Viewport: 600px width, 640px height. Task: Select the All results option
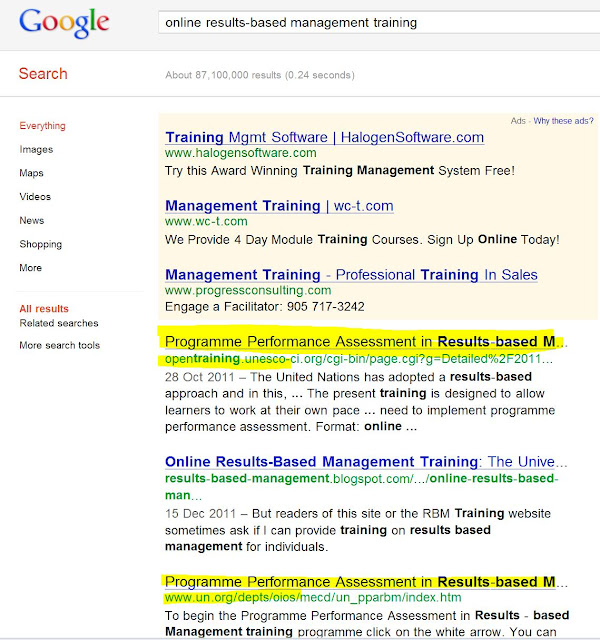pos(44,309)
